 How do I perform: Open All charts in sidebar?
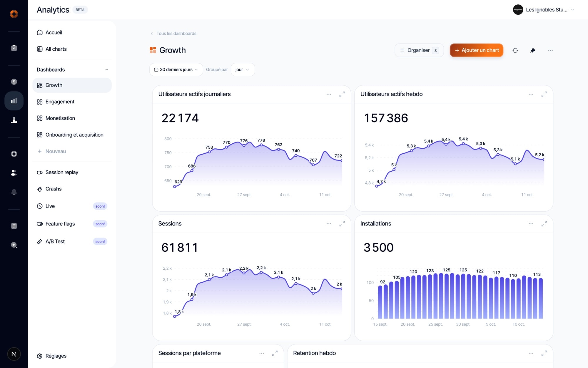click(72, 49)
